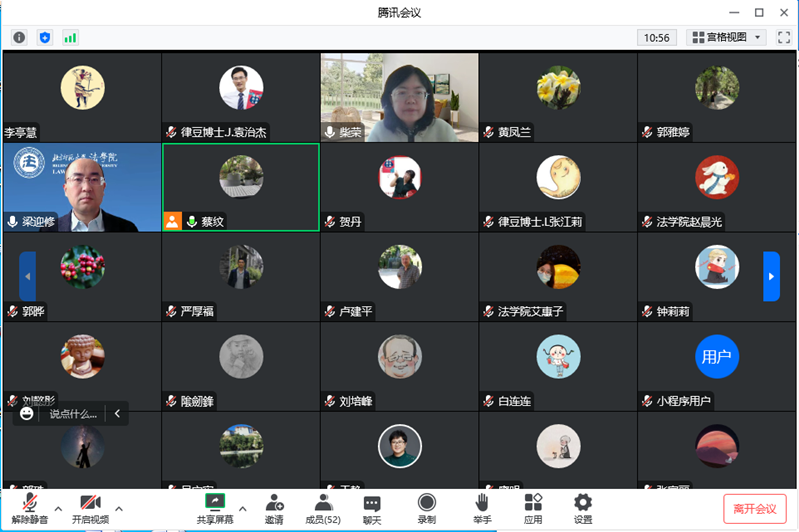Click the 邀请 (invite) icon
Screen dimensions: 799x532
pyautogui.click(x=273, y=503)
